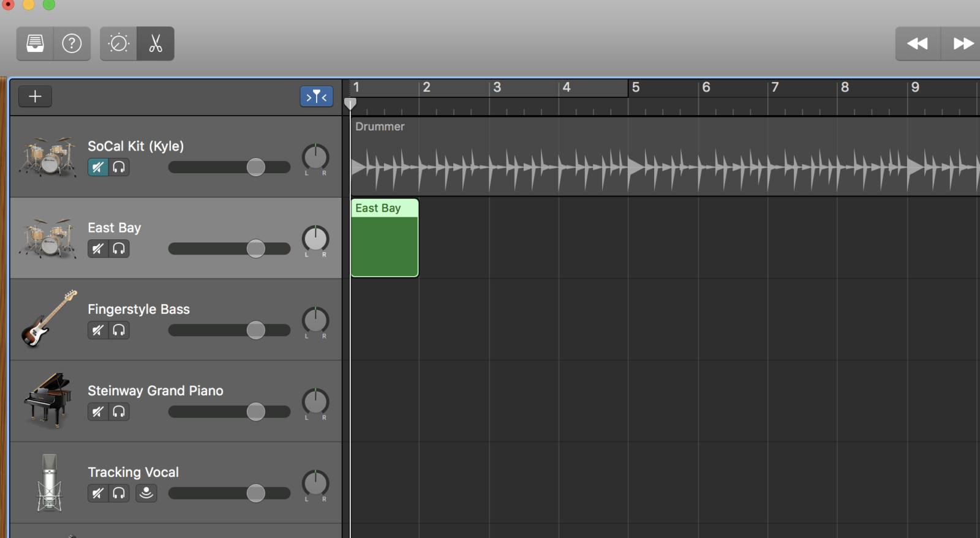Unmute the SoCal Kit (Kyle) track
Image resolution: width=980 pixels, height=538 pixels.
[98, 167]
